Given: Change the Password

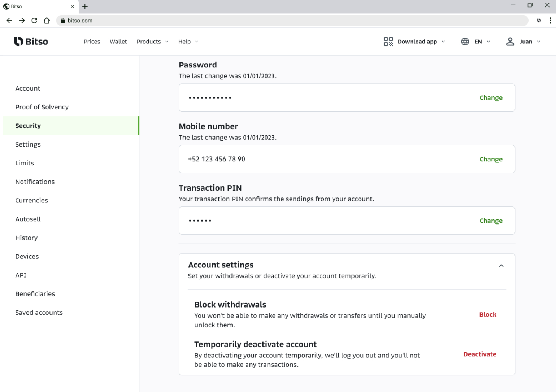Looking at the screenshot, I should pyautogui.click(x=491, y=98).
